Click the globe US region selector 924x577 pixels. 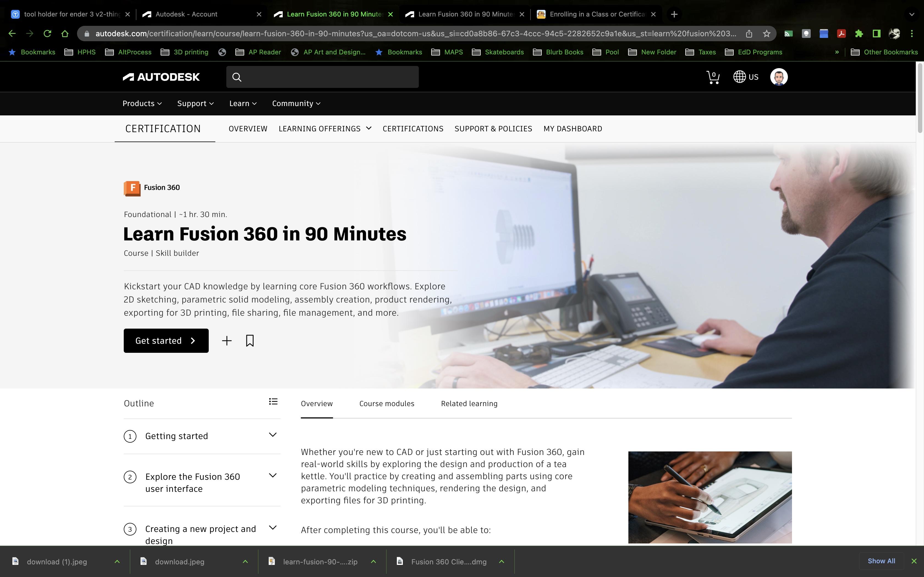745,77
